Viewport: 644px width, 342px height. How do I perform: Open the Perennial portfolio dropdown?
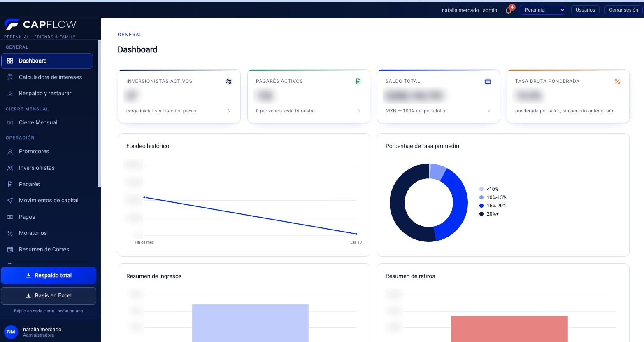coord(543,10)
